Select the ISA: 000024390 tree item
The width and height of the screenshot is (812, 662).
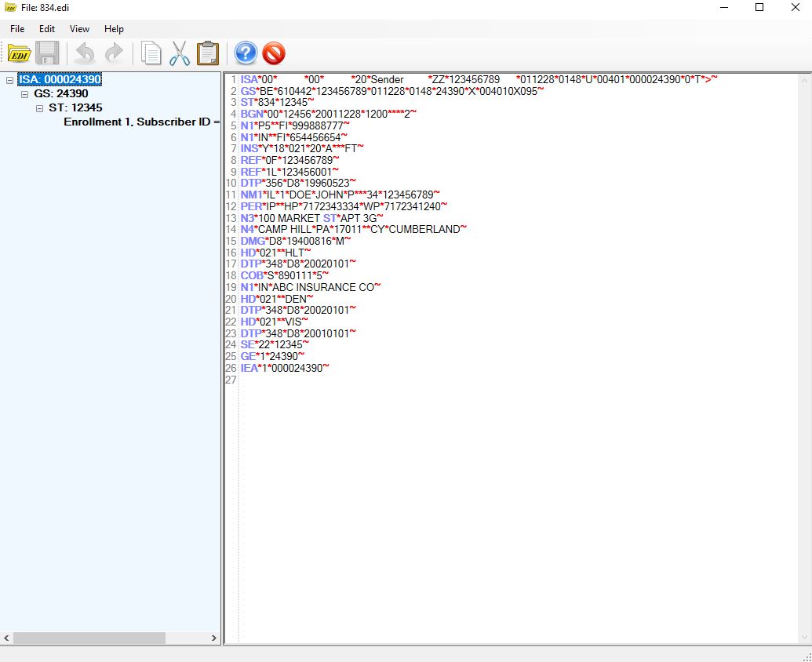[60, 80]
